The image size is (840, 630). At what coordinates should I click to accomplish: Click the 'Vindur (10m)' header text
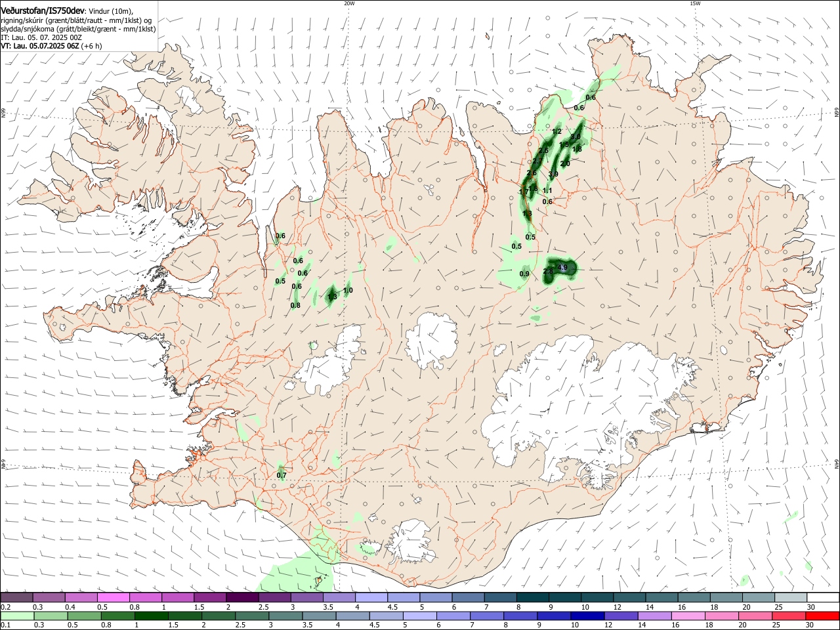pyautogui.click(x=110, y=11)
